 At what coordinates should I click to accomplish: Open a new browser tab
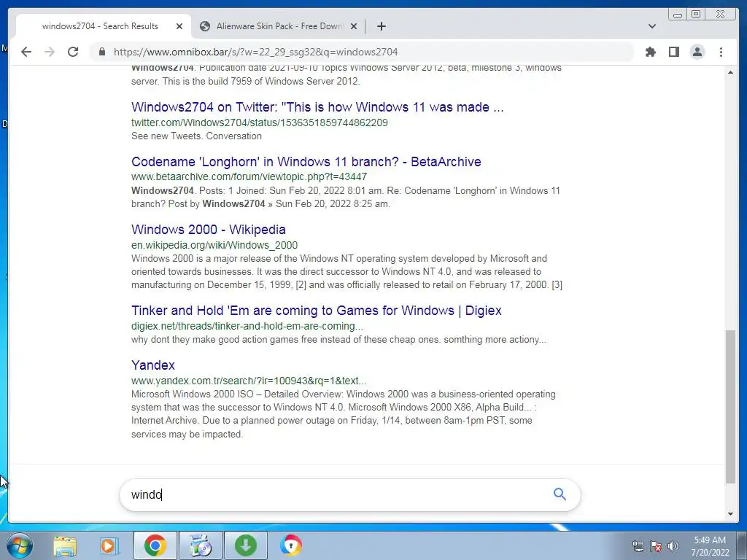coord(381,26)
